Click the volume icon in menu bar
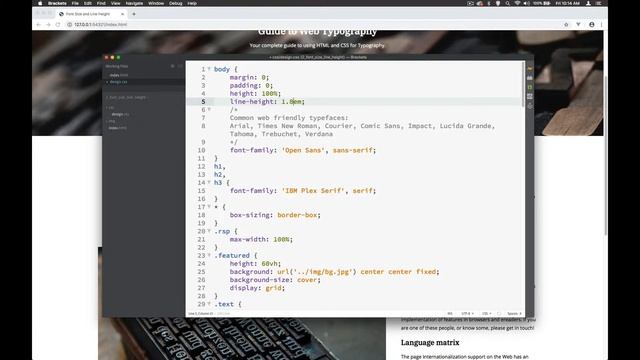This screenshot has width=640, height=360. 527,3
